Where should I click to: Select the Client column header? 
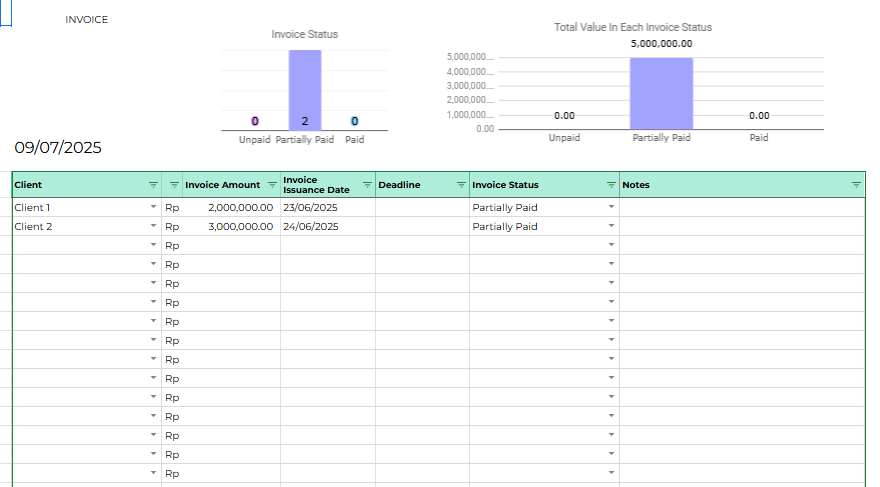(x=87, y=185)
